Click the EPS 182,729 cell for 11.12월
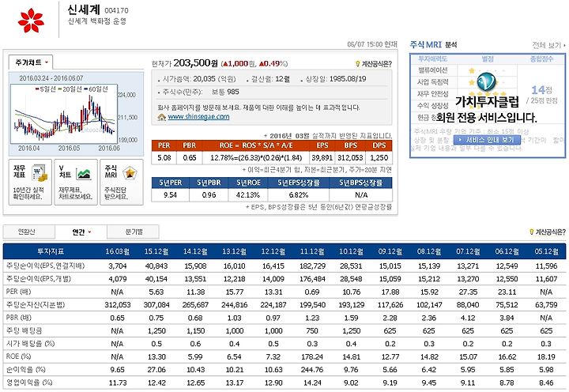The image size is (569, 392). pos(312,266)
